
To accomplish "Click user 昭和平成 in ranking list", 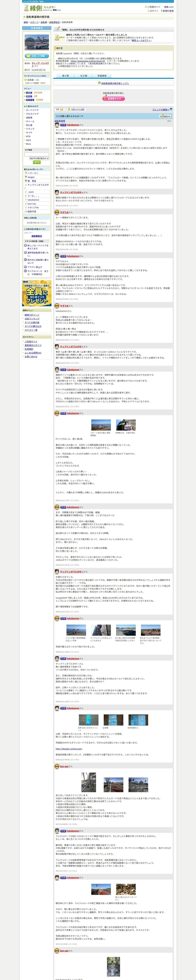I will click(x=32, y=212).
